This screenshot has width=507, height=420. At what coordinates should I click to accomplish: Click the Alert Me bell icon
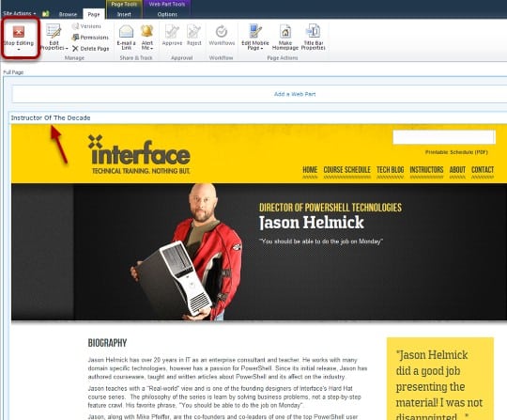tap(146, 31)
